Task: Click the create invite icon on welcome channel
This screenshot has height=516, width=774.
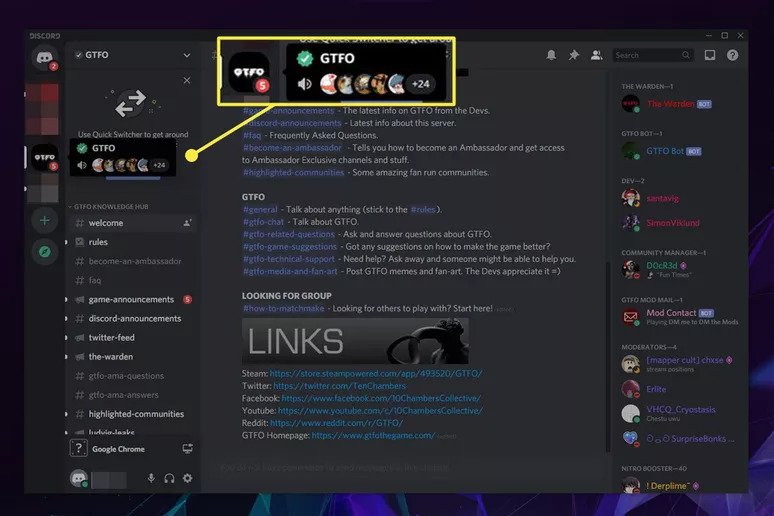Action: 187,223
